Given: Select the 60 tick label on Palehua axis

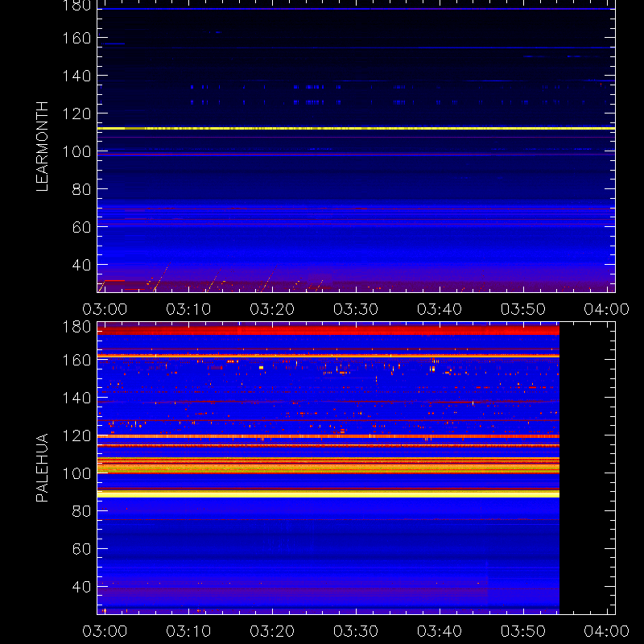Looking at the screenshot, I should 82,549.
